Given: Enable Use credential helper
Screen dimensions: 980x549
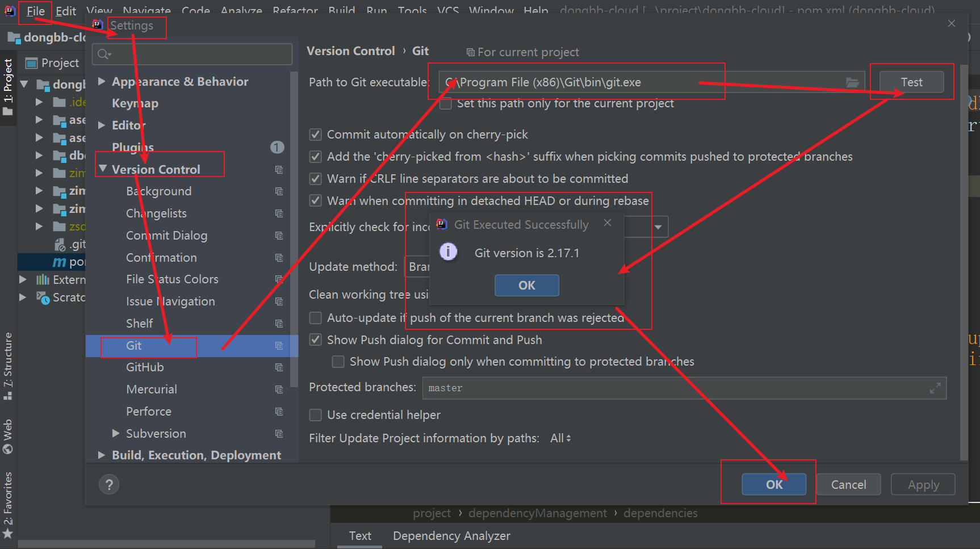Looking at the screenshot, I should 315,415.
